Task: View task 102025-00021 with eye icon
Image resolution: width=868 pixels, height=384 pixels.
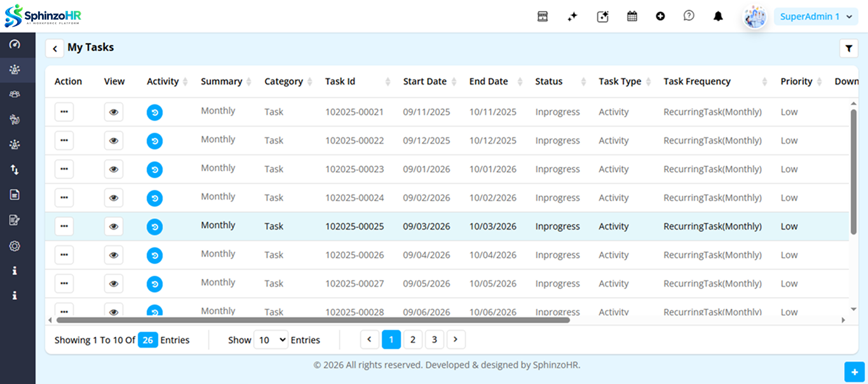Action: coord(114,112)
